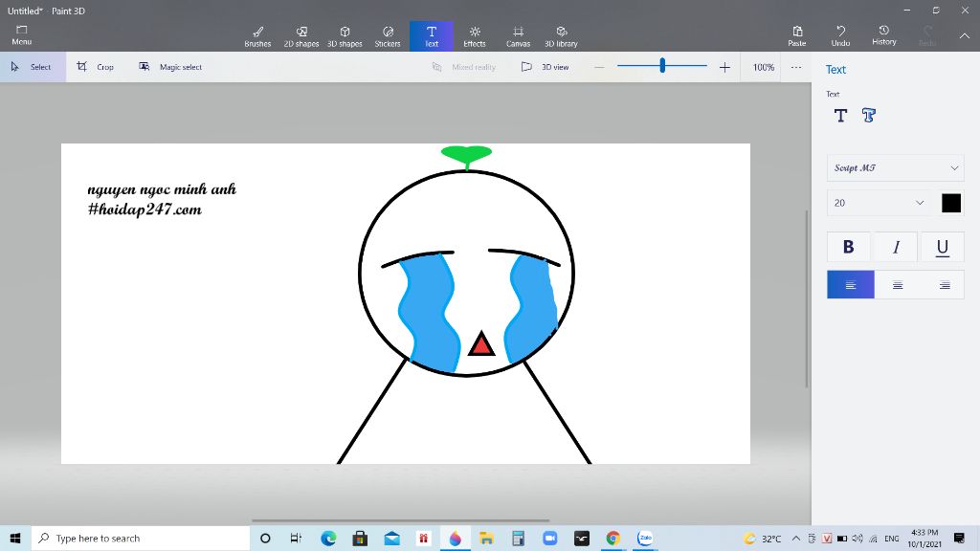Open the red gift taskbar icon
980x551 pixels.
tap(423, 538)
